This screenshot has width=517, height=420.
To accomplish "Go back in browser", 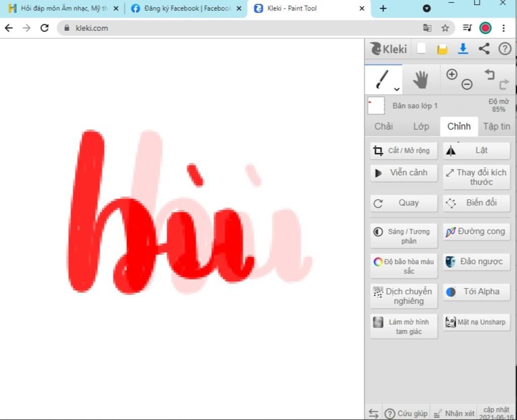I will (9, 28).
